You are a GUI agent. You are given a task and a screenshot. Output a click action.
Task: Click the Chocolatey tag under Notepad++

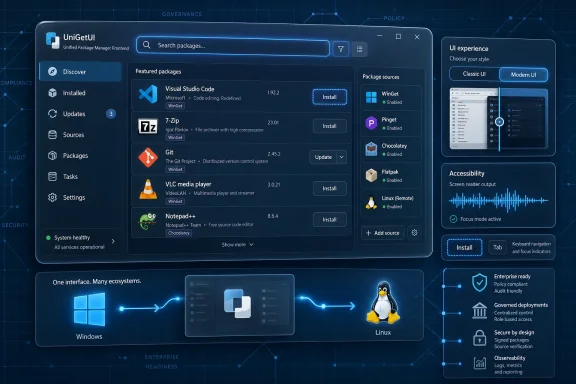(x=179, y=233)
